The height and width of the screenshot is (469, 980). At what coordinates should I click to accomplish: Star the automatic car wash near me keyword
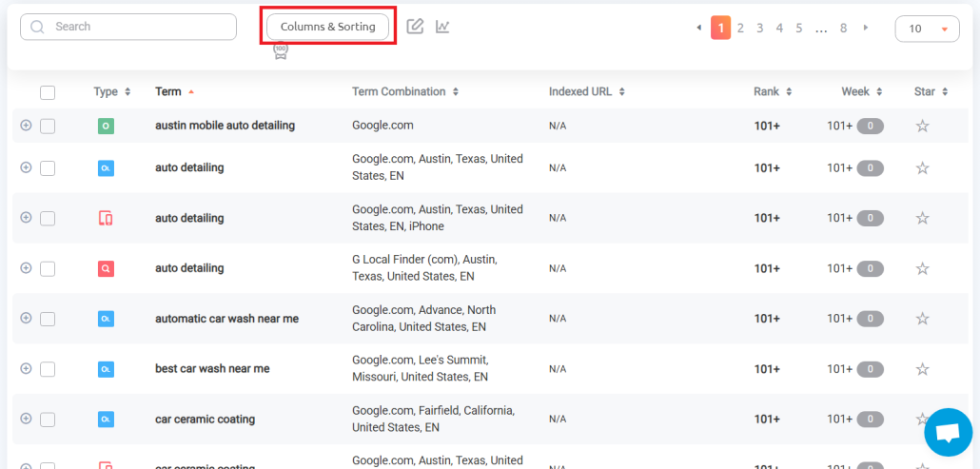923,319
